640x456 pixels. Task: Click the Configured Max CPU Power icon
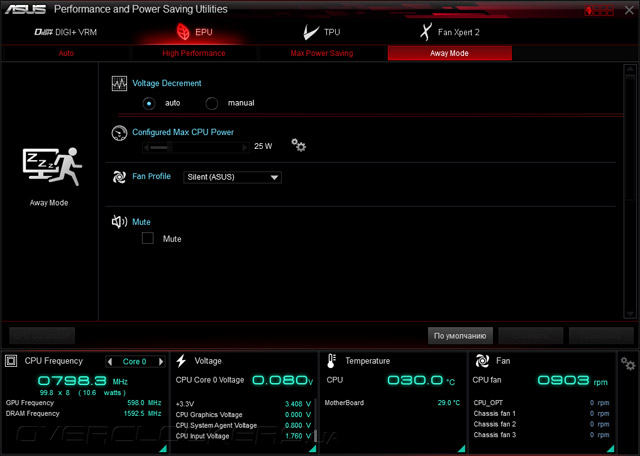119,133
